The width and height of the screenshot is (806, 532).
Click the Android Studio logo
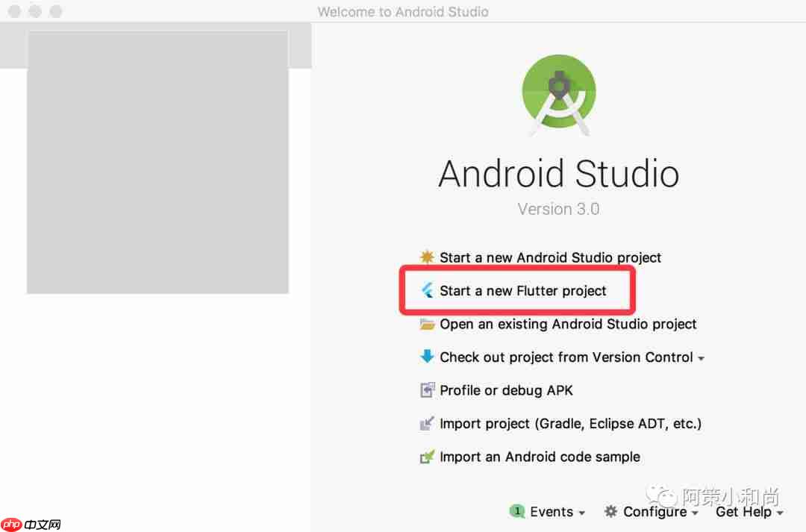coord(559,95)
